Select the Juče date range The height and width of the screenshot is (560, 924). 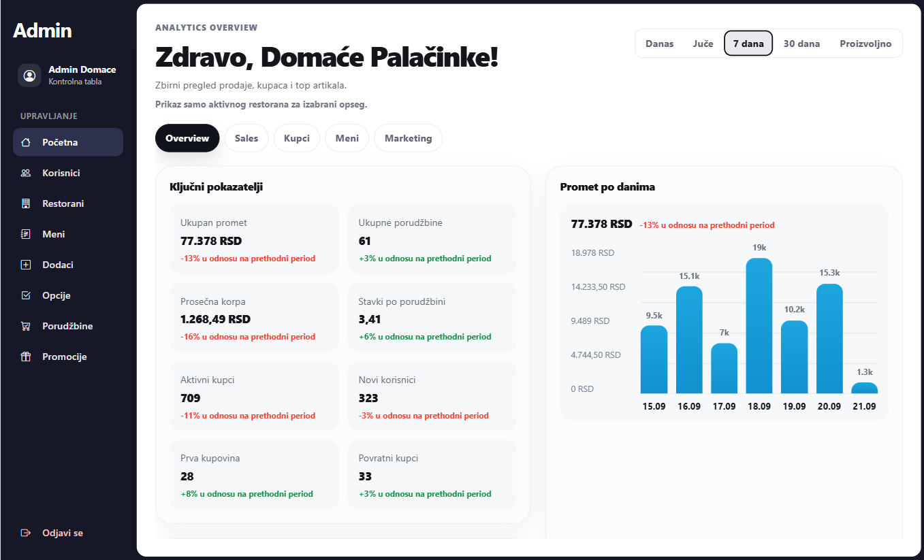[x=703, y=44]
